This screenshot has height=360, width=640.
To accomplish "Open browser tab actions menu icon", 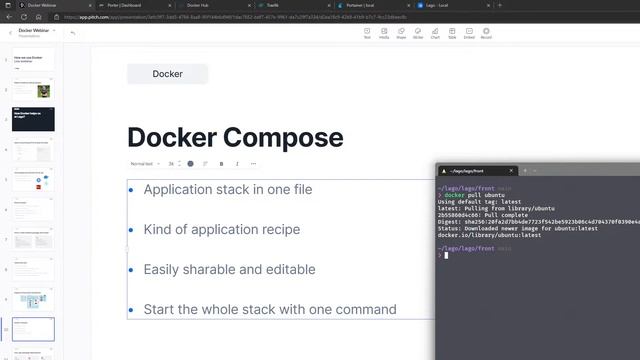I will (x=8, y=5).
